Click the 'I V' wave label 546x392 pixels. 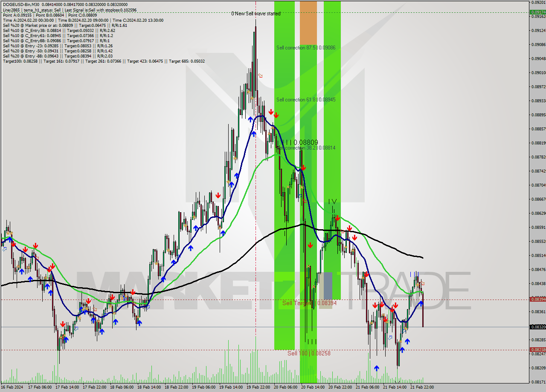pyautogui.click(x=332, y=201)
